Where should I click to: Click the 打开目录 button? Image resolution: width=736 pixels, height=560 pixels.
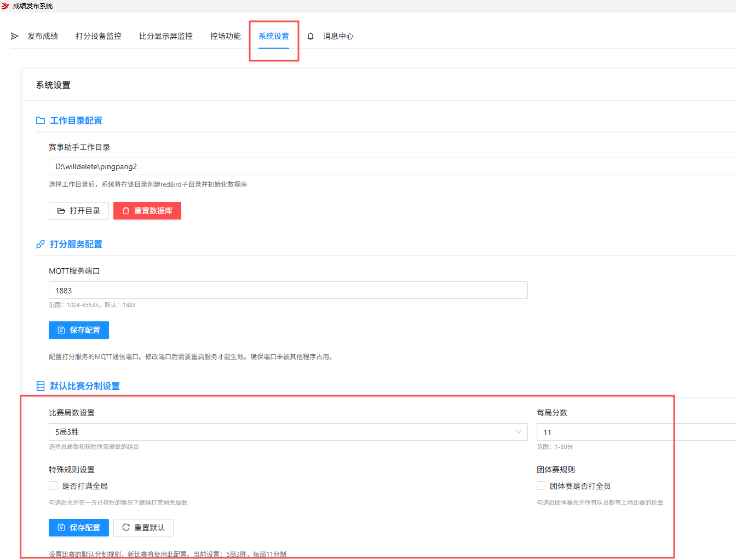[x=78, y=210]
